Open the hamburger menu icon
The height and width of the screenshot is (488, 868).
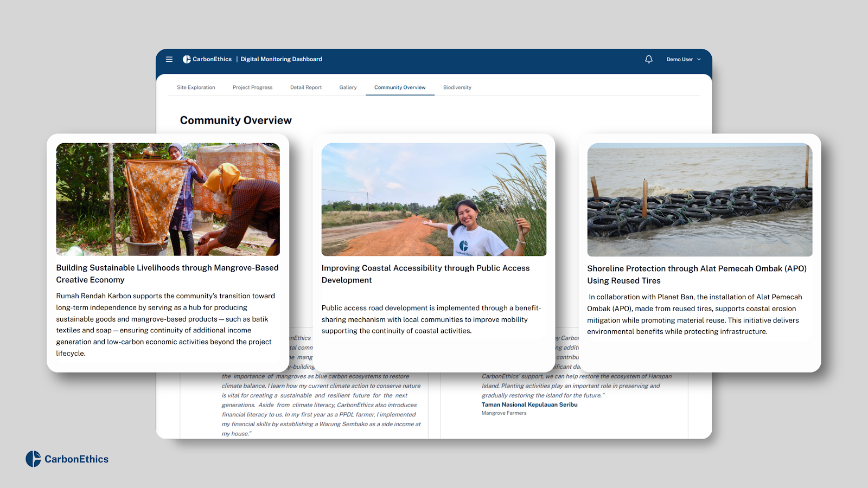169,59
